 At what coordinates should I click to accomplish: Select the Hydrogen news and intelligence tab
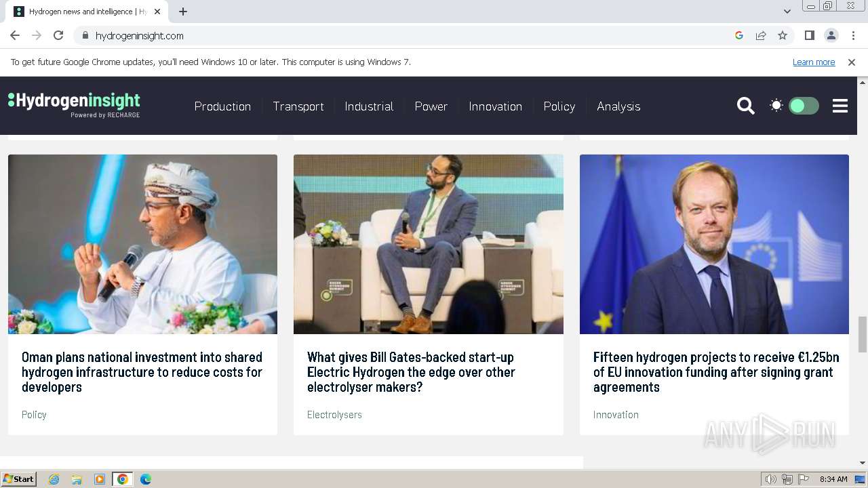pyautogui.click(x=88, y=12)
